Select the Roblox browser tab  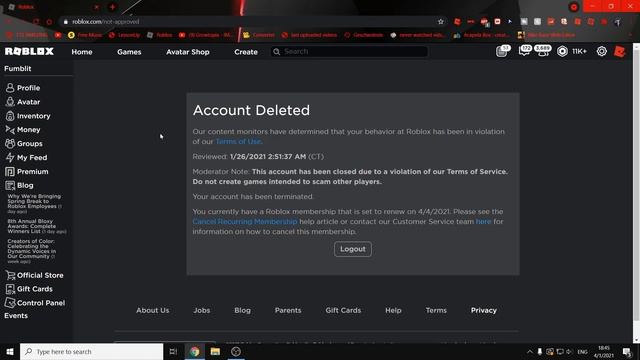(53, 7)
